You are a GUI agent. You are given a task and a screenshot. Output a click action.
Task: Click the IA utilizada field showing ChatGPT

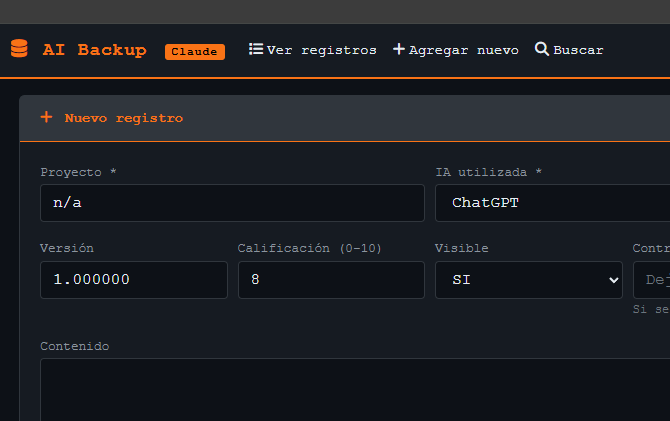[x=552, y=202]
